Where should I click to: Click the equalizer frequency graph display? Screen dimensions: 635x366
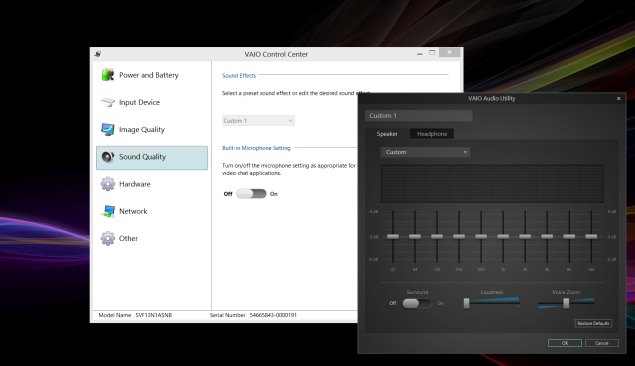coord(492,184)
